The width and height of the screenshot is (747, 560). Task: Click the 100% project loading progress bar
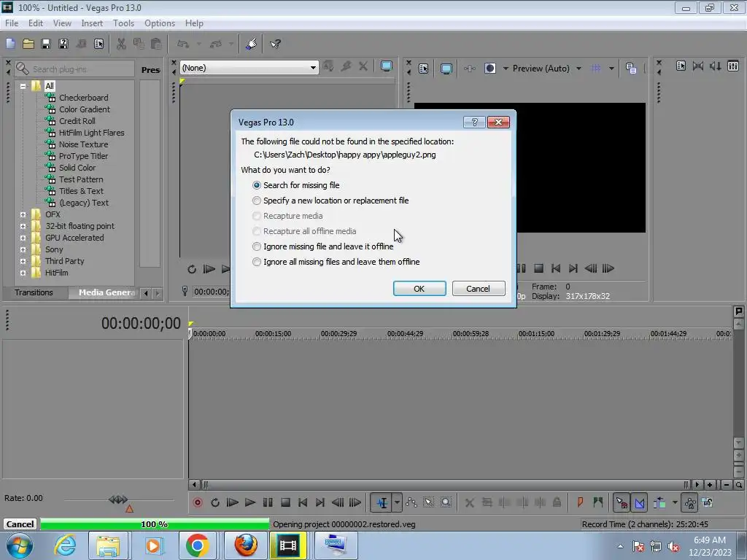155,524
